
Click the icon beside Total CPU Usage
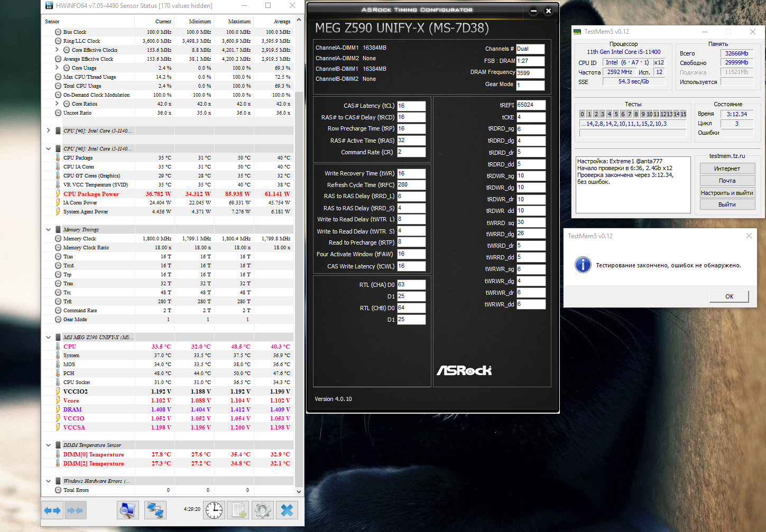coord(58,86)
